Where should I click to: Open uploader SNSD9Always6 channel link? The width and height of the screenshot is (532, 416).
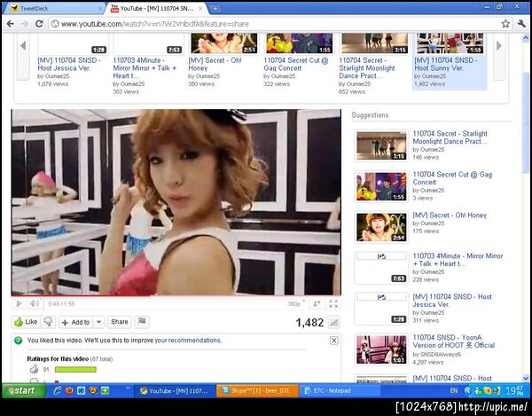coord(440,354)
